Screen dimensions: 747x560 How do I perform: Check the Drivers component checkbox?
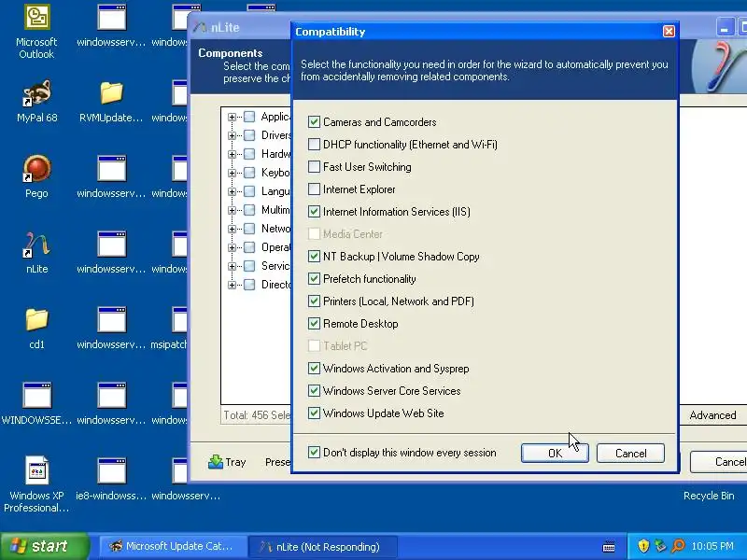[249, 135]
